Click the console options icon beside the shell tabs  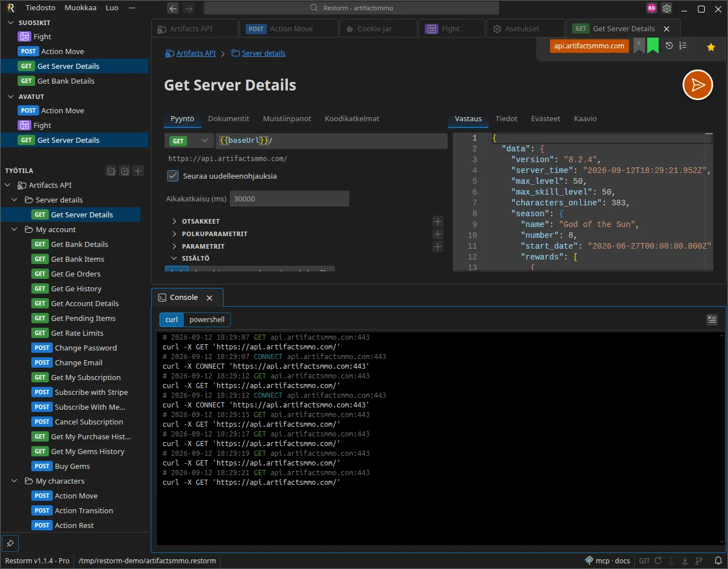click(x=712, y=320)
